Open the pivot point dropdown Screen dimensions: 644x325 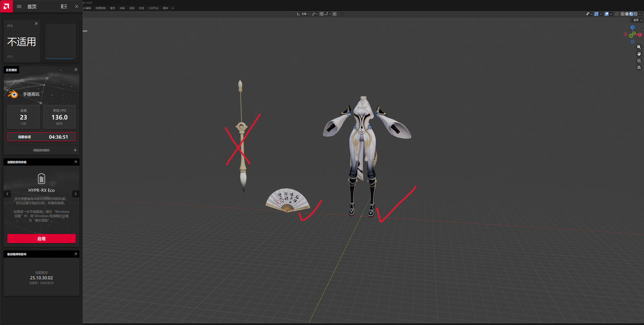pyautogui.click(x=314, y=14)
